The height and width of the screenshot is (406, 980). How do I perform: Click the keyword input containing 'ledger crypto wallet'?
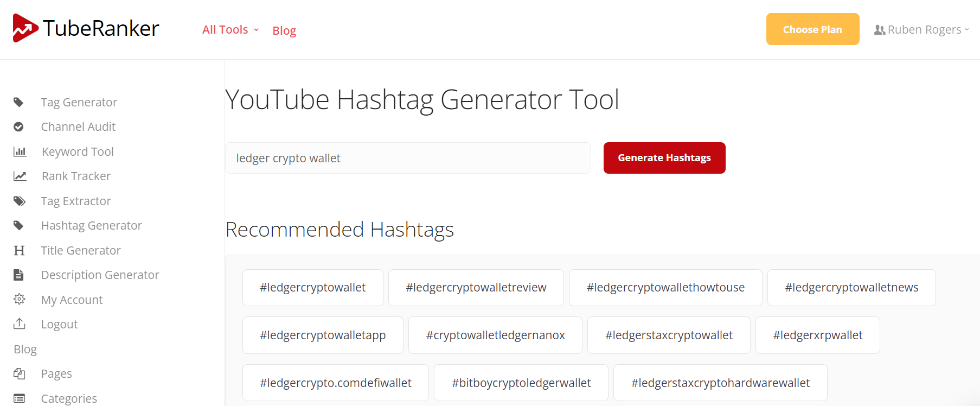(x=408, y=158)
